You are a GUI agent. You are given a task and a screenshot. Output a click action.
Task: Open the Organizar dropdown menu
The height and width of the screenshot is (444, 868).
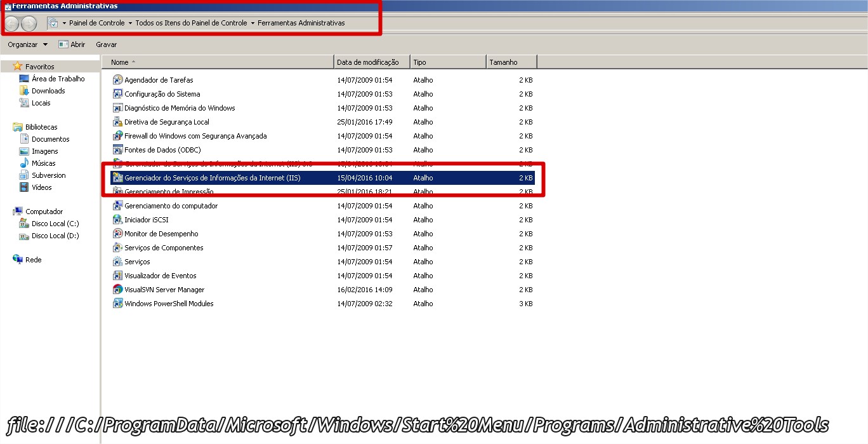(27, 44)
